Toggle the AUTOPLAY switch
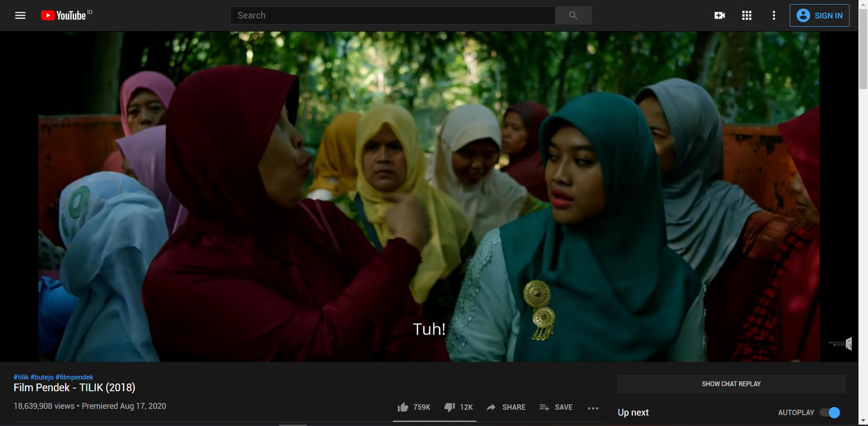 (830, 413)
